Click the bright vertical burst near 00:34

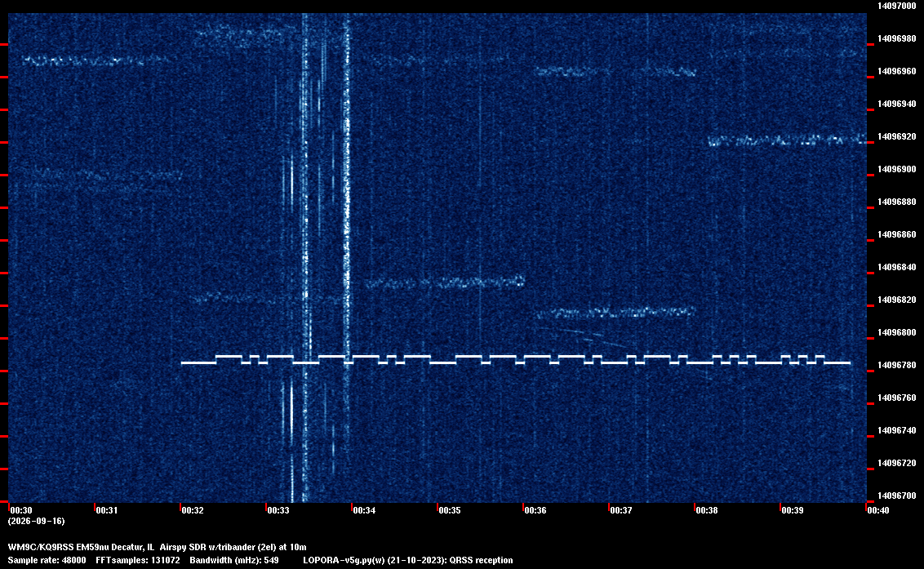pyautogui.click(x=346, y=189)
